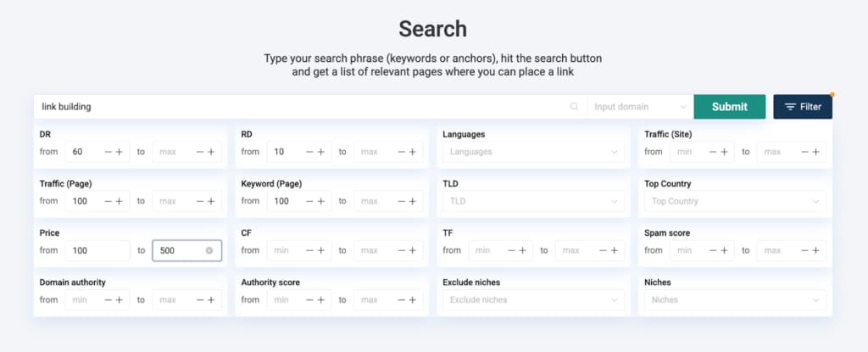Decrease Traffic (Page) 'from' value with minus
The height and width of the screenshot is (352, 868).
coord(108,201)
